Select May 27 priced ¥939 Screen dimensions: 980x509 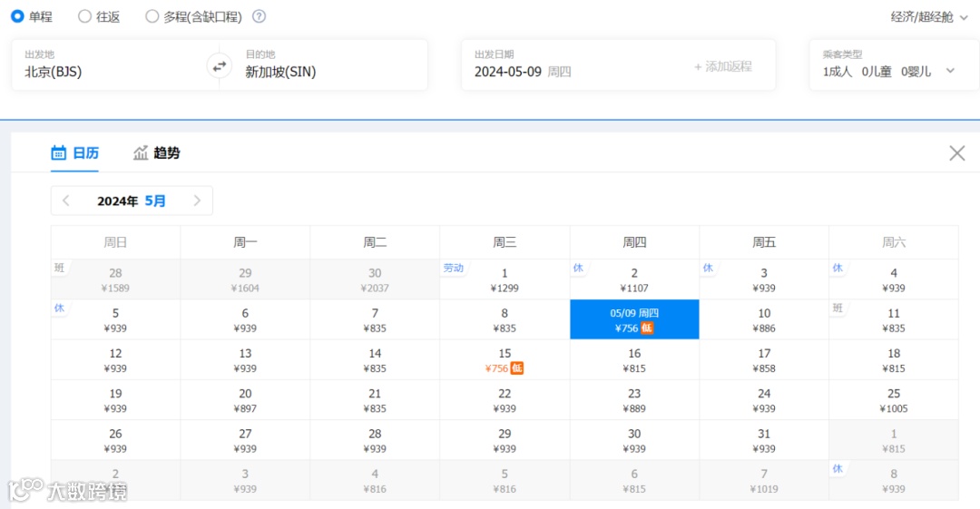(245, 440)
